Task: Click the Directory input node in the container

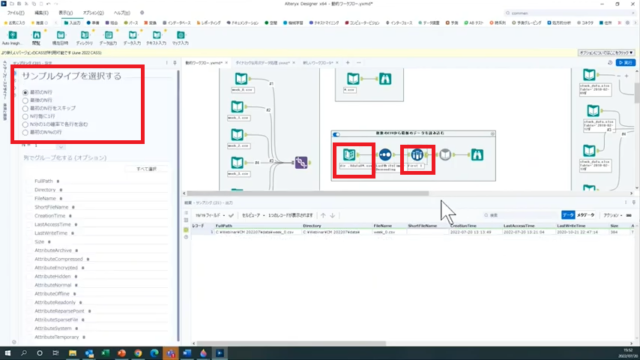Action: [349, 155]
